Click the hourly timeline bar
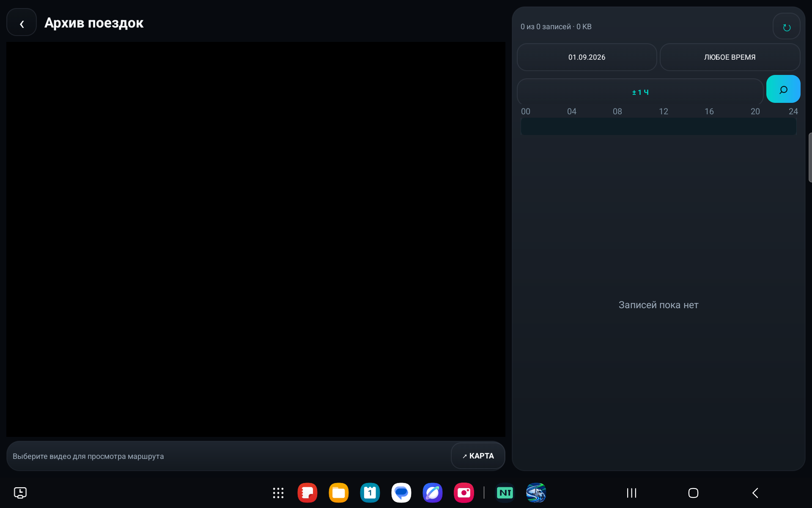Screen dimensions: 812x508 coord(658,127)
